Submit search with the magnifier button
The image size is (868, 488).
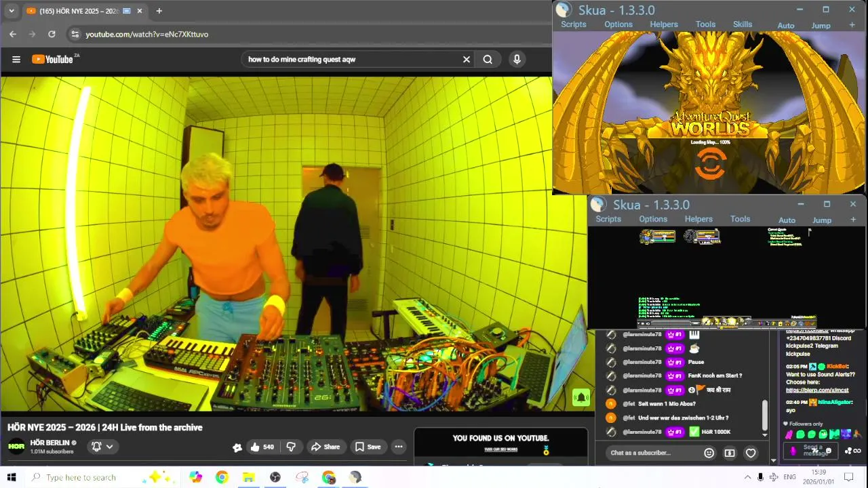coord(488,59)
